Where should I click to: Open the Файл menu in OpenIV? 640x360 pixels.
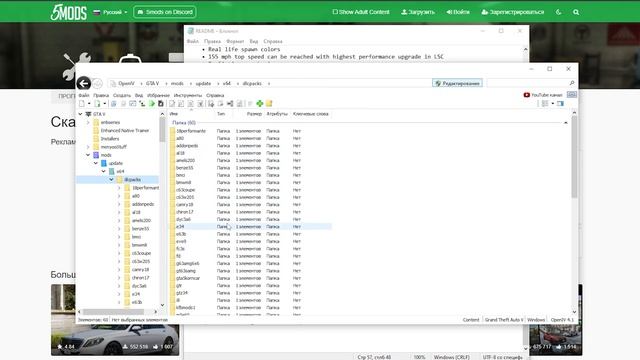[84, 95]
